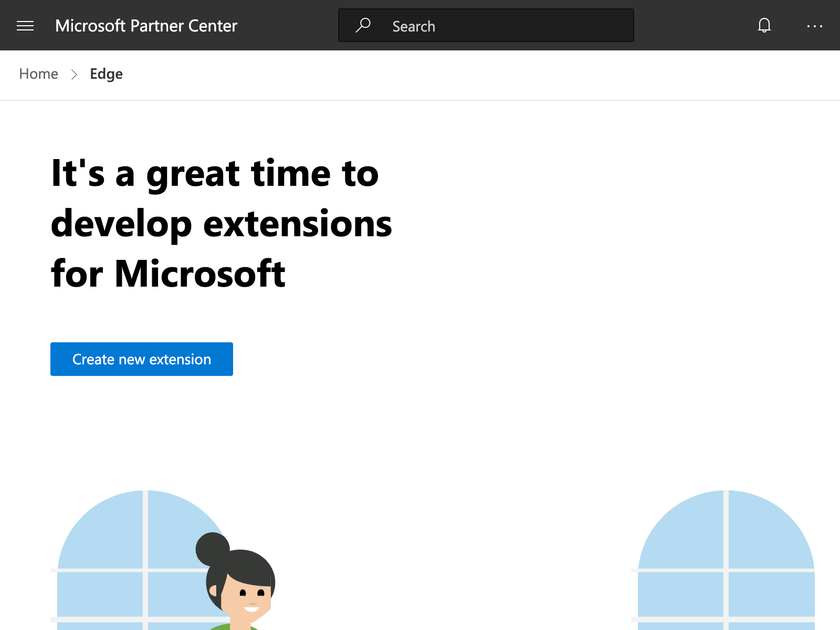Open the notifications bell

pos(764,25)
